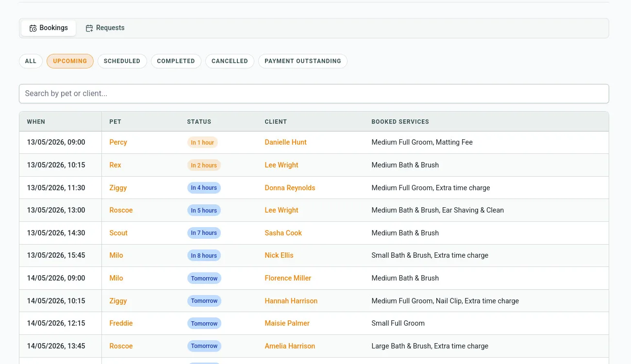Select the UPCOMING filter chip
This screenshot has width=631, height=364.
(x=70, y=61)
